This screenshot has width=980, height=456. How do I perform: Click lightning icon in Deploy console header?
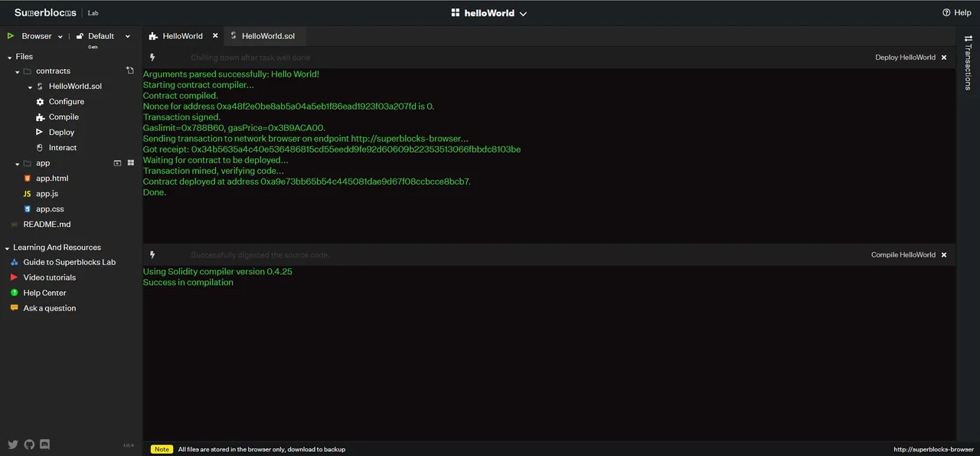[x=152, y=57]
